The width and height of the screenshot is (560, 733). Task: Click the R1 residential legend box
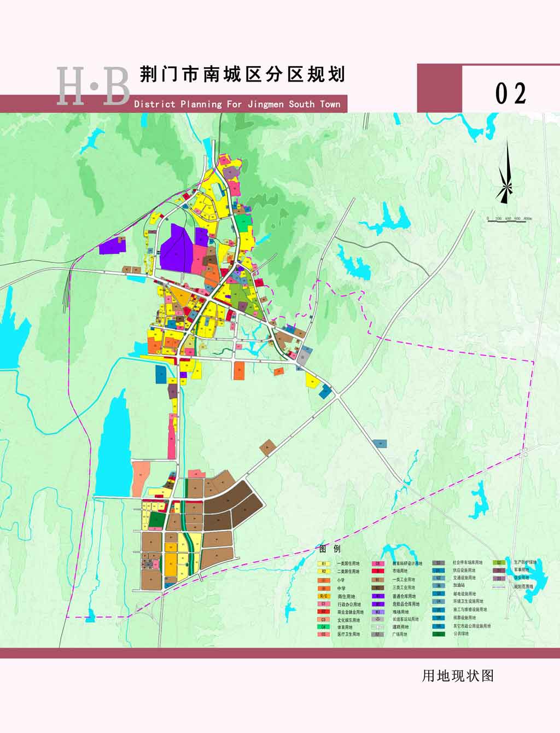pyautogui.click(x=324, y=563)
